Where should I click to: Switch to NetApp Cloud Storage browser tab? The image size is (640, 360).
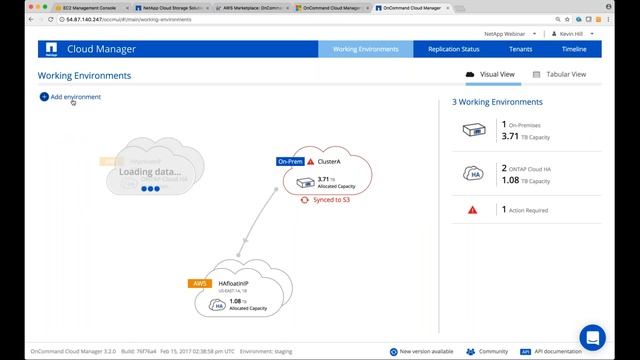172,8
